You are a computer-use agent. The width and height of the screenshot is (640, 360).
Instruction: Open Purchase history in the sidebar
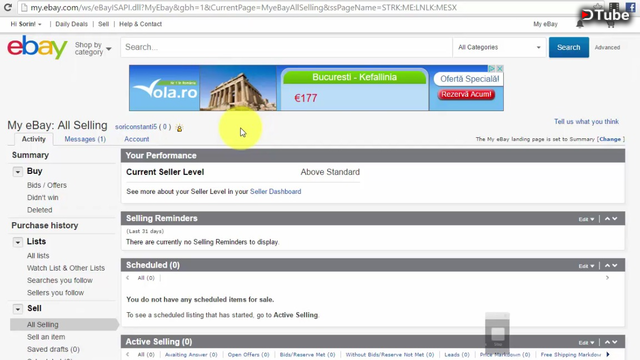(x=44, y=225)
